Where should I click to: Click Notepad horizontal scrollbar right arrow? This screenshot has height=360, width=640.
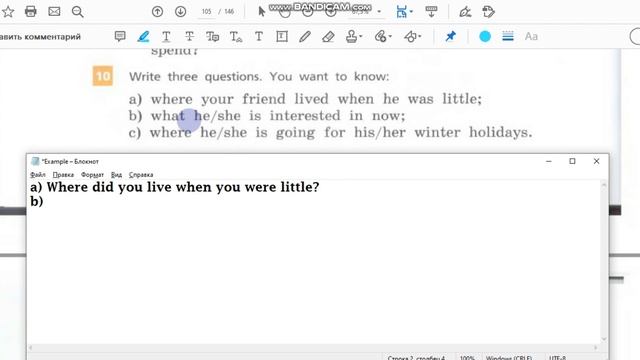(596, 348)
